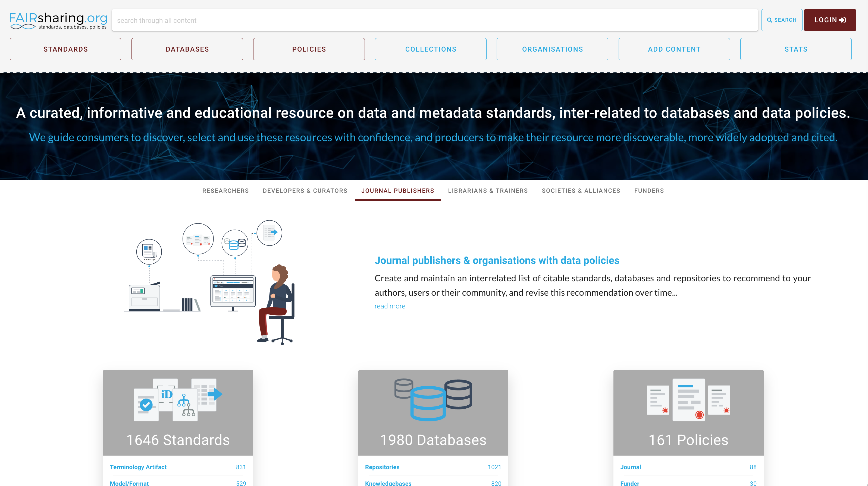Click the STATS toggle button
Image resolution: width=868 pixels, height=486 pixels.
[x=796, y=49]
